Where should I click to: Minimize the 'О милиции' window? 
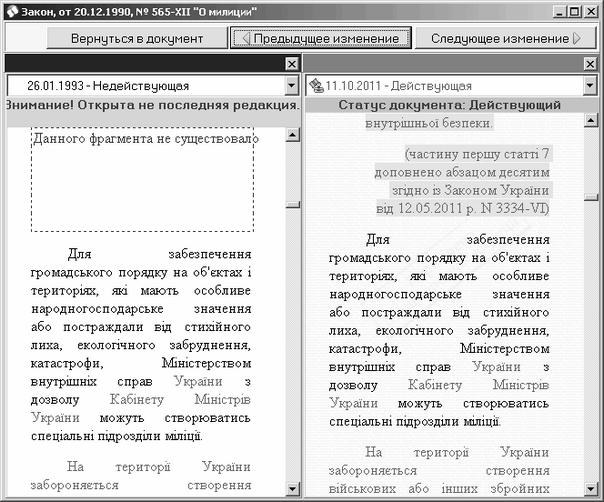560,12
